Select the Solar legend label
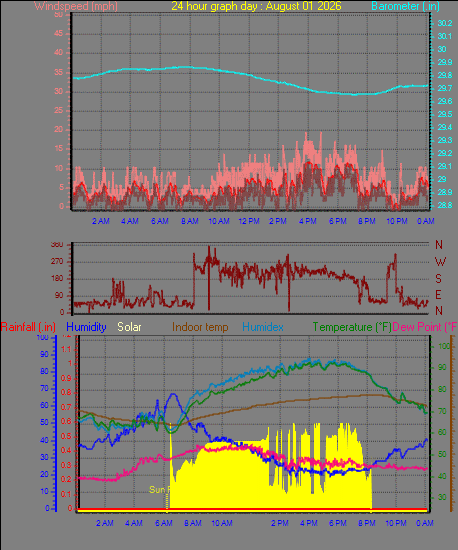The image size is (458, 550). (x=129, y=327)
